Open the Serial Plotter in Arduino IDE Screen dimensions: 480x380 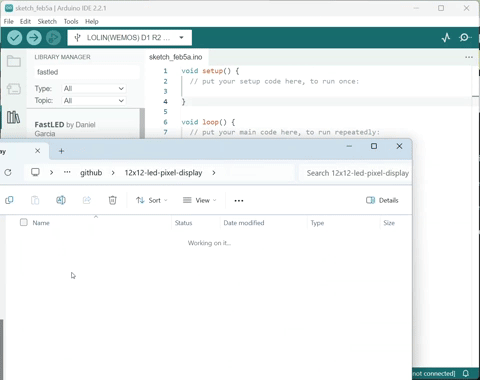(x=446, y=37)
